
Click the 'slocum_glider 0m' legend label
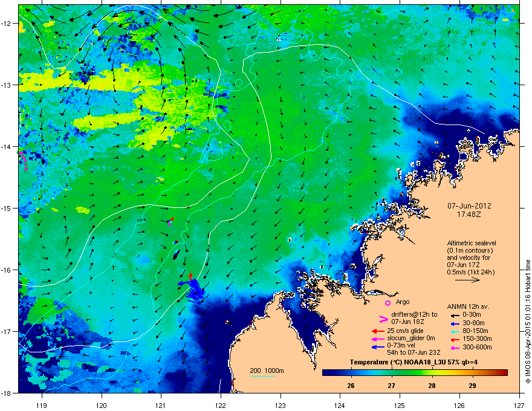pos(411,338)
